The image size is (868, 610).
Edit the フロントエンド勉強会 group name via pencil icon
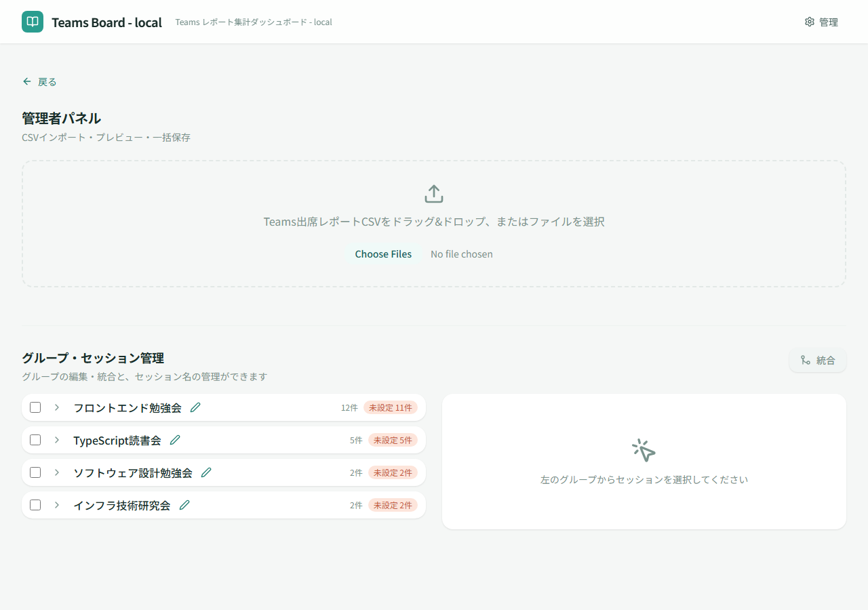coord(195,407)
